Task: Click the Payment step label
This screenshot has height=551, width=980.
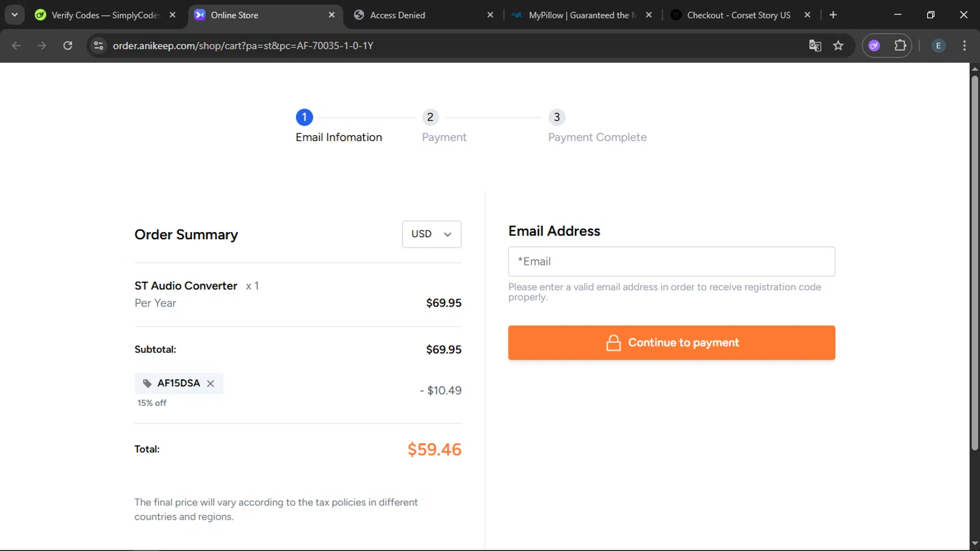Action: click(x=444, y=137)
